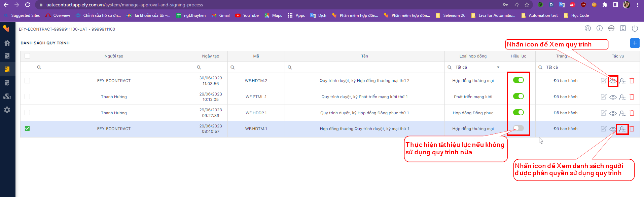Uncheck the checkbox for row WF.HDTM.1
The height and width of the screenshot is (197, 644).
27,128
